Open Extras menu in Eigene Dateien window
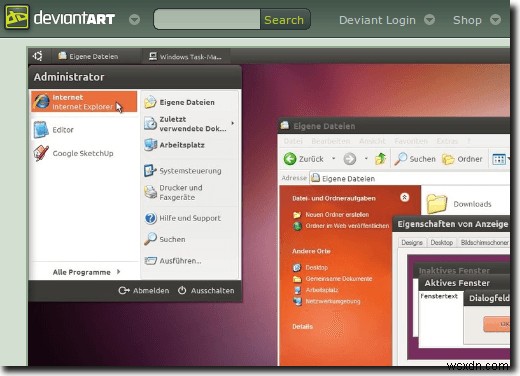520x376 pixels. click(x=447, y=141)
